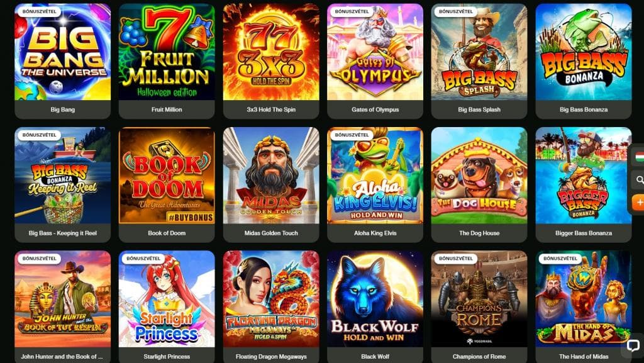644x363 pixels.
Task: Launch the Big Bass Splash game
Action: point(479,52)
